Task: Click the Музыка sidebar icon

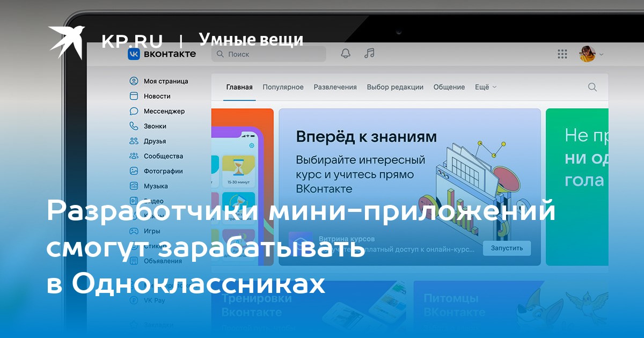Action: pyautogui.click(x=134, y=186)
